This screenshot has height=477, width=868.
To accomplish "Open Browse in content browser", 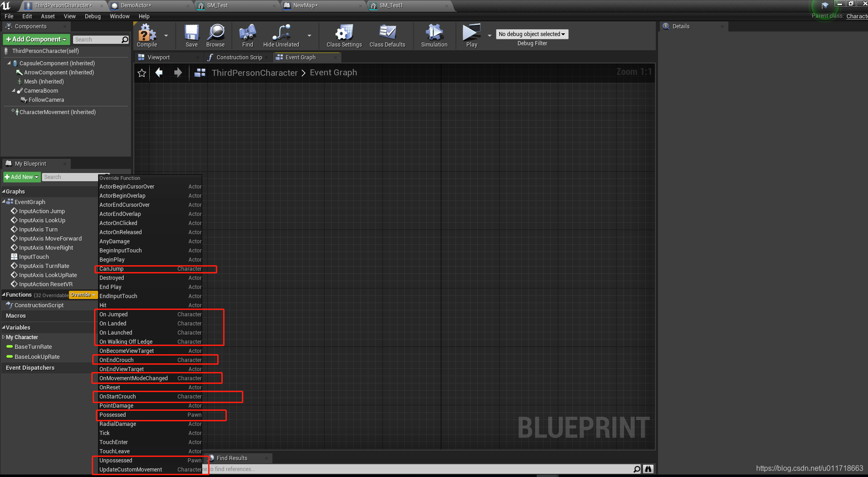I will click(x=215, y=36).
